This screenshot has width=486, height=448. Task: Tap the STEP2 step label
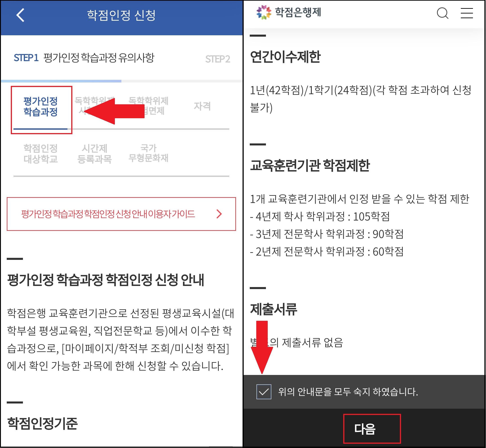(217, 59)
